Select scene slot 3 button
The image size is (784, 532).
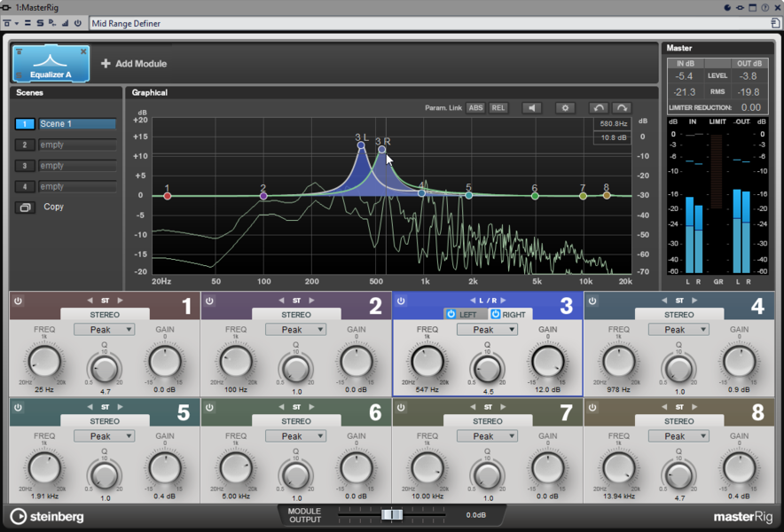pos(25,166)
